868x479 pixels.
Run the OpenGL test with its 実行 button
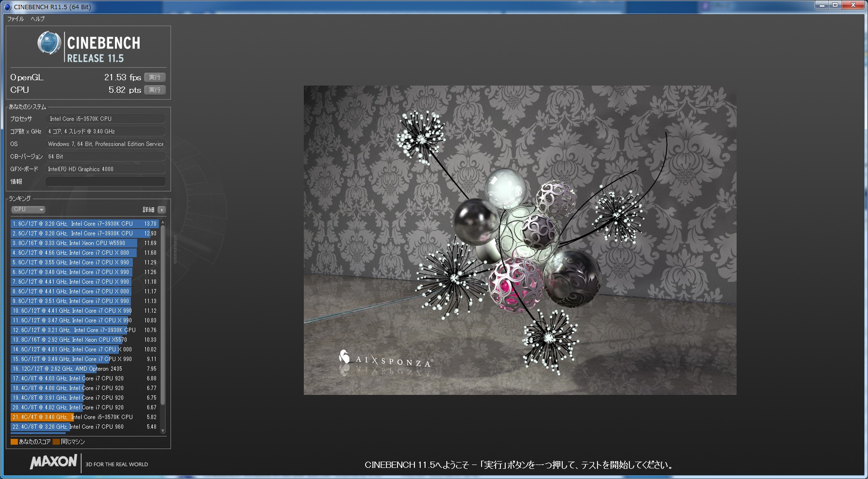point(155,77)
